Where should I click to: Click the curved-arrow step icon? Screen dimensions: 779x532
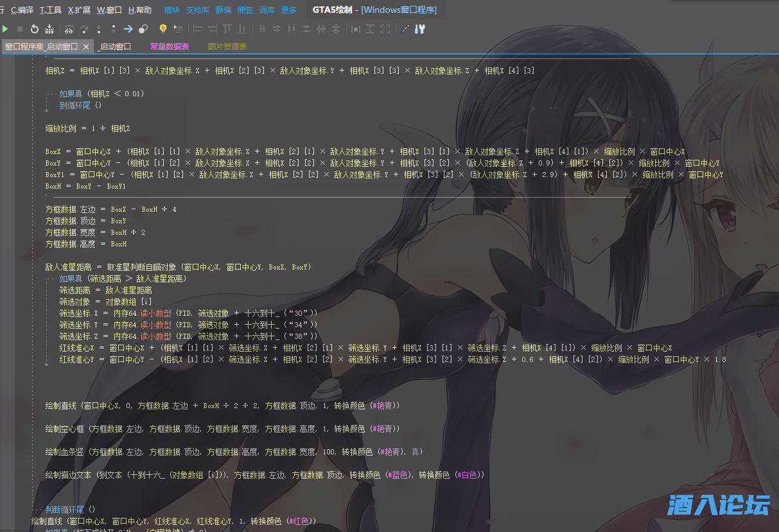[84, 29]
